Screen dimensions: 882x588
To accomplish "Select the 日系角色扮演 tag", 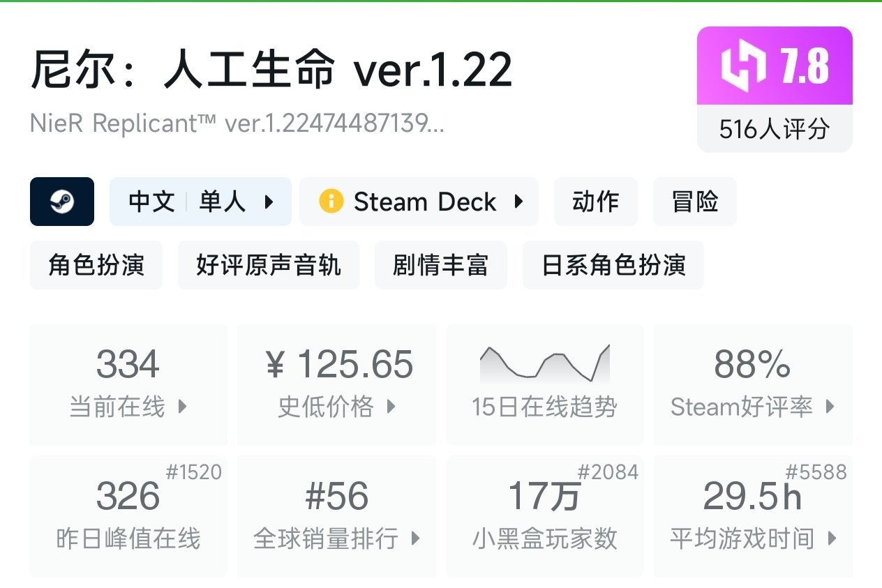I will [613, 265].
